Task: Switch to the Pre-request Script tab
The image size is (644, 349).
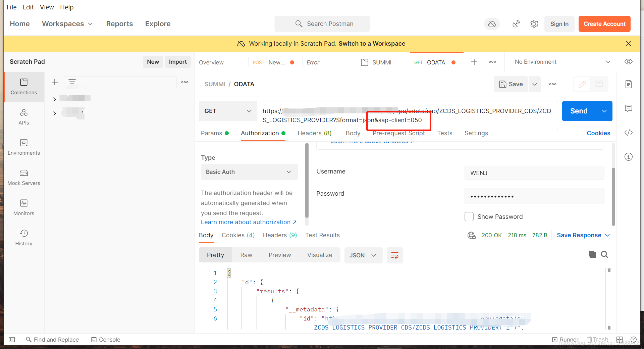Action: (399, 133)
